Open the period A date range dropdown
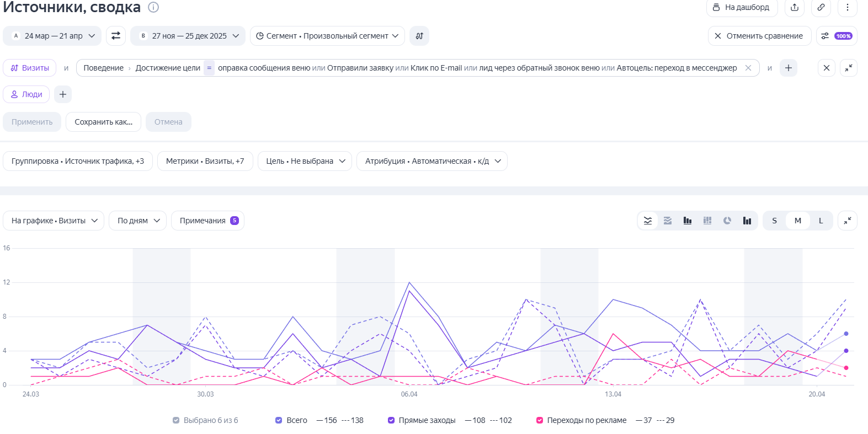The image size is (868, 434). [x=52, y=36]
